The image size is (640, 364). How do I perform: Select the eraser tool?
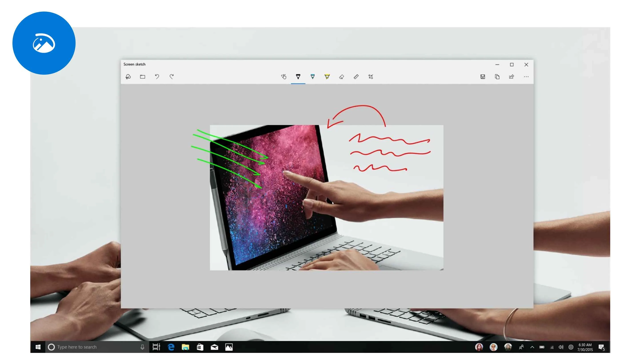pyautogui.click(x=342, y=77)
